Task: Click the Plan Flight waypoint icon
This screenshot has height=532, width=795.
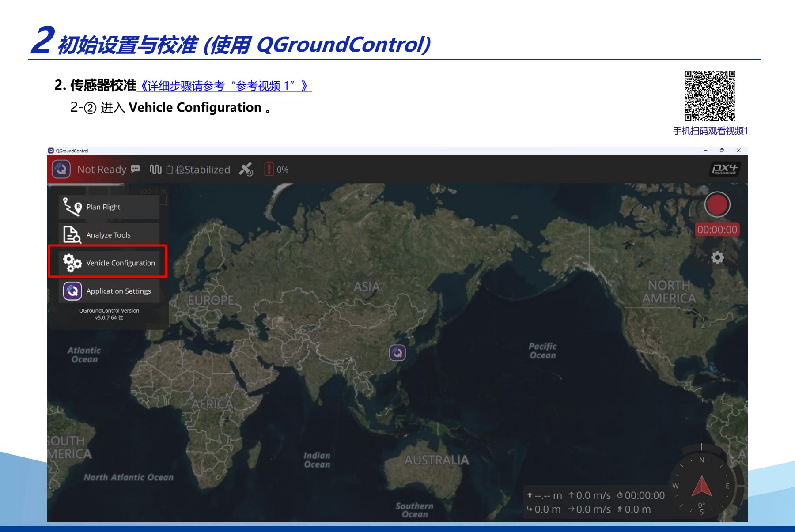Action: click(72, 207)
